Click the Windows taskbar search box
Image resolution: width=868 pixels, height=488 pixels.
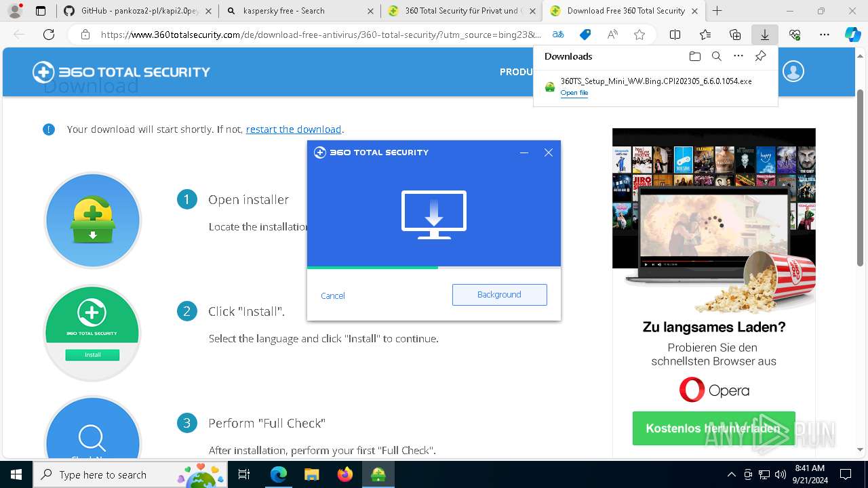132,474
